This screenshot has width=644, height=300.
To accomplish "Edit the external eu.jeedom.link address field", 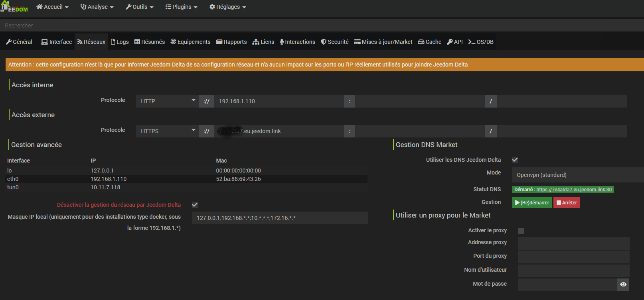I will (279, 131).
